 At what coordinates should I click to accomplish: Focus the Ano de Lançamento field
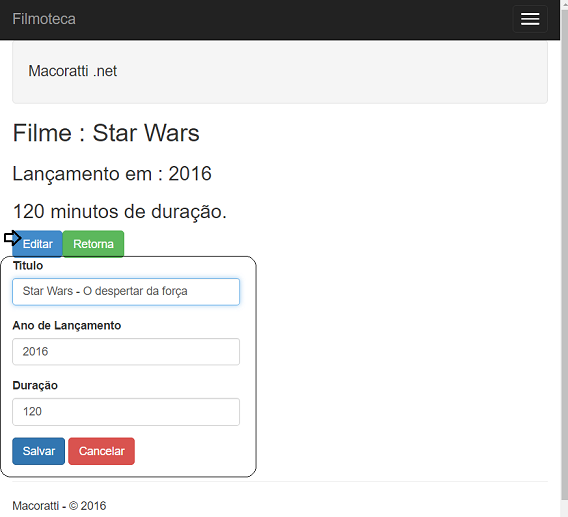126,351
